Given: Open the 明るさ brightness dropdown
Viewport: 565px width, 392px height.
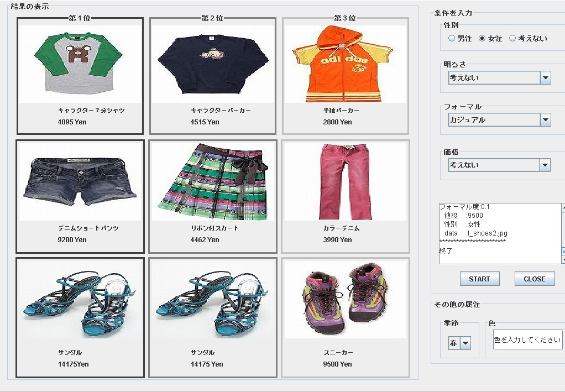Looking at the screenshot, I should [499, 78].
